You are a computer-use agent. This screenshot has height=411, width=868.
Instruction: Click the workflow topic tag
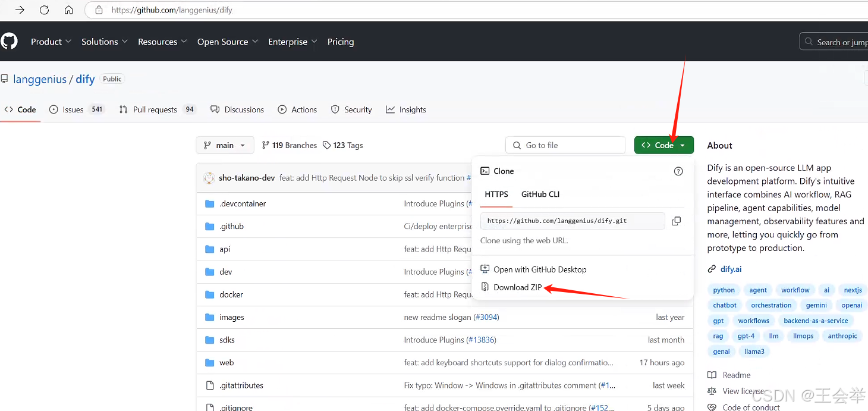(x=795, y=290)
